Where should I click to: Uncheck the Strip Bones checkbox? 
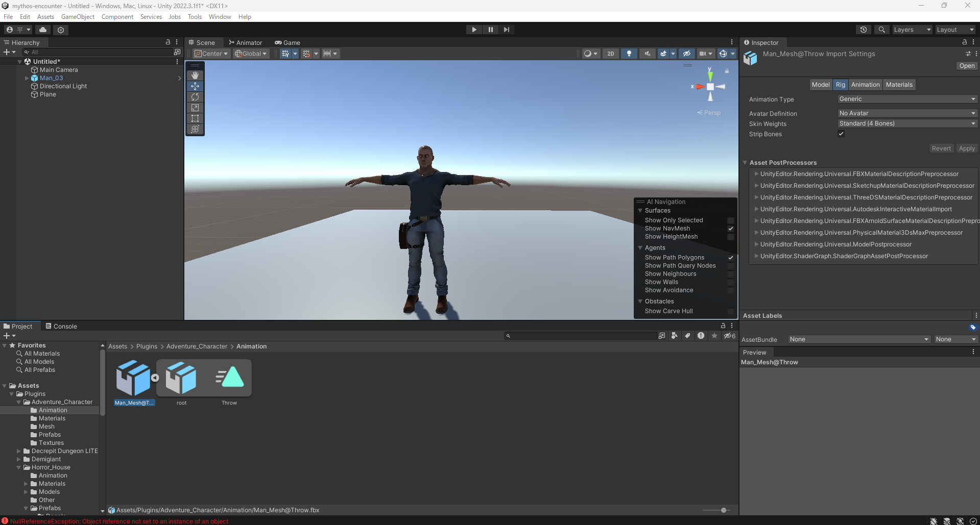tap(841, 134)
